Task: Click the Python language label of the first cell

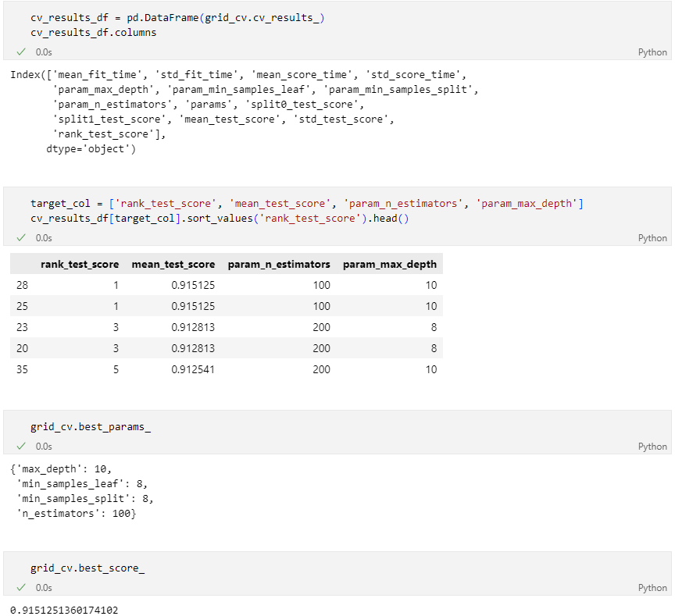Action: pos(652,52)
